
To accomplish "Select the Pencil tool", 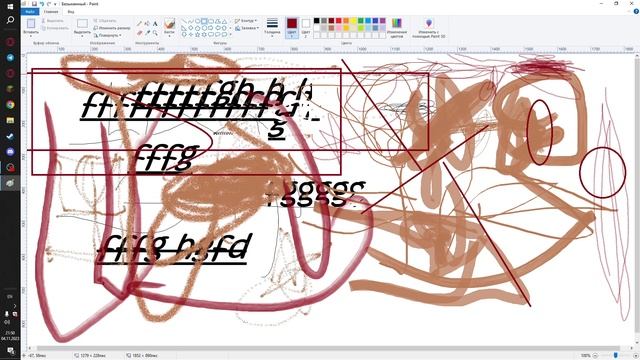I will [139, 23].
